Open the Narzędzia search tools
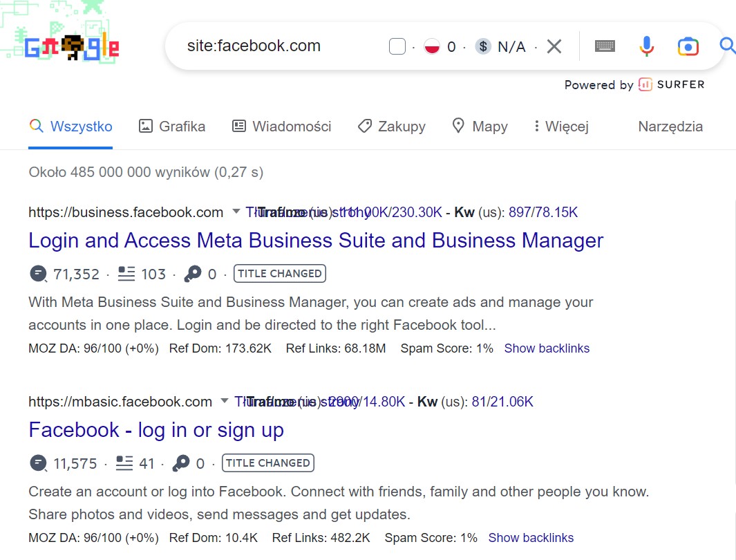 pos(670,127)
